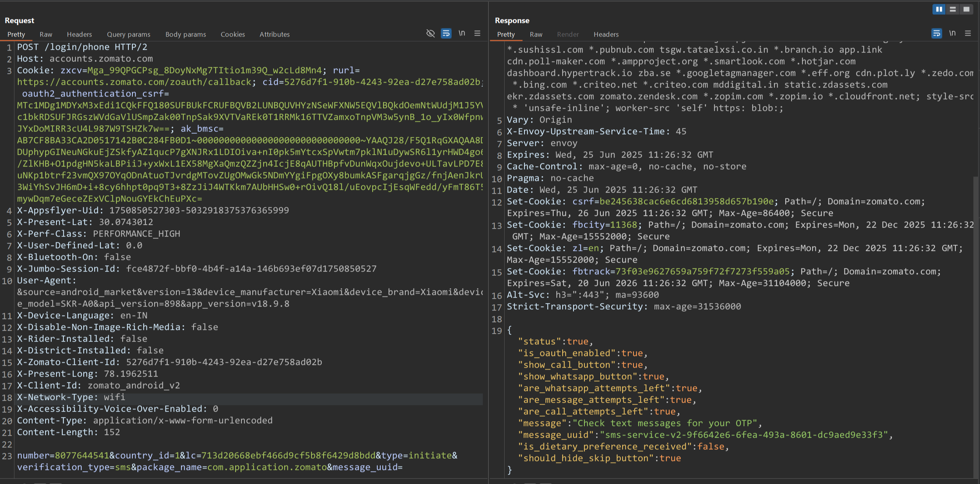Click the X-Network-Type header line
The width and height of the screenshot is (980, 484).
tap(71, 397)
